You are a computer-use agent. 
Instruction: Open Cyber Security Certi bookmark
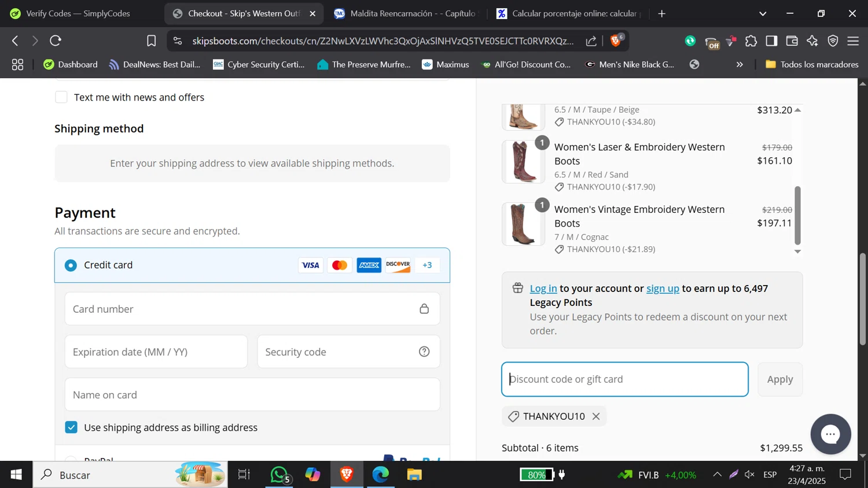pyautogui.click(x=259, y=64)
